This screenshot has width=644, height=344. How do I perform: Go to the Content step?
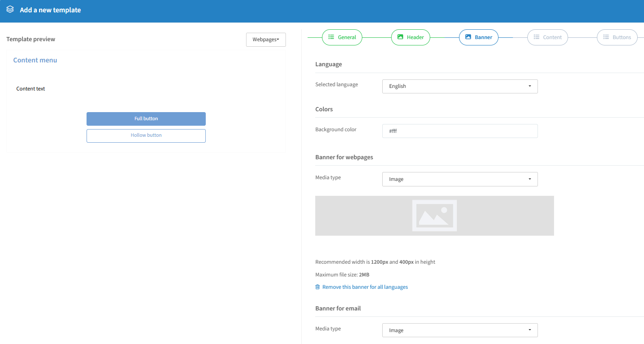point(548,37)
